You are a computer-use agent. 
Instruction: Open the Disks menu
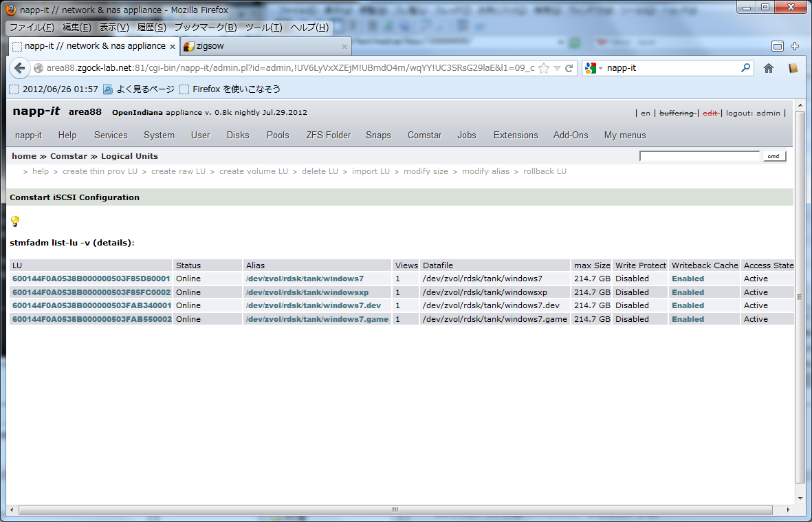[x=238, y=135]
